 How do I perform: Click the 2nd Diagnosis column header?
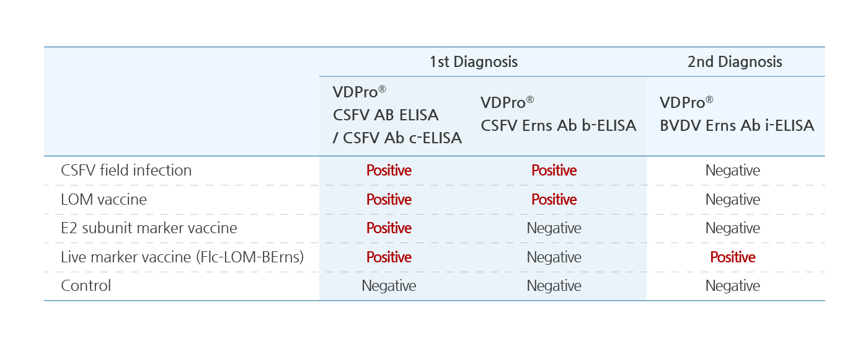coord(735,62)
